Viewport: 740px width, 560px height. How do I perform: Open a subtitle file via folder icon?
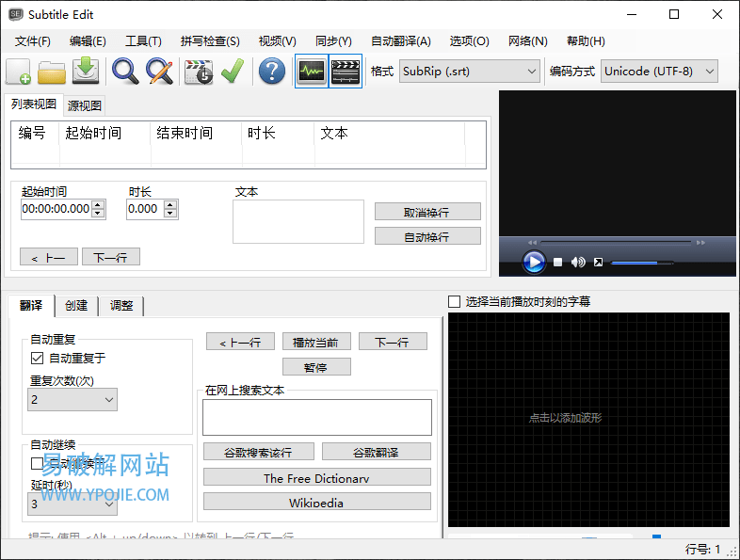click(52, 72)
